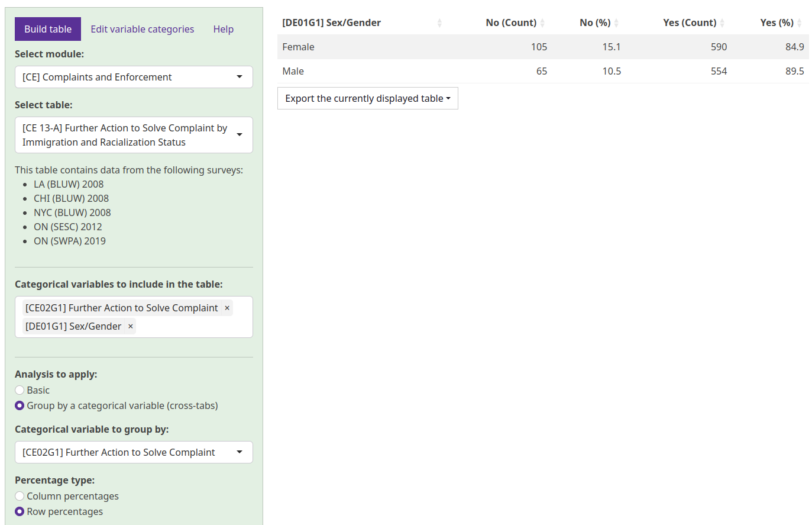Click the CHI (BLUW) 2008 survey entry
This screenshot has width=812, height=525.
[71, 198]
